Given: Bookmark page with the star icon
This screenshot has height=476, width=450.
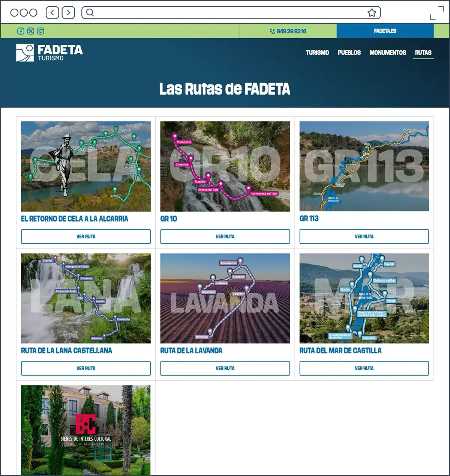Looking at the screenshot, I should point(372,13).
